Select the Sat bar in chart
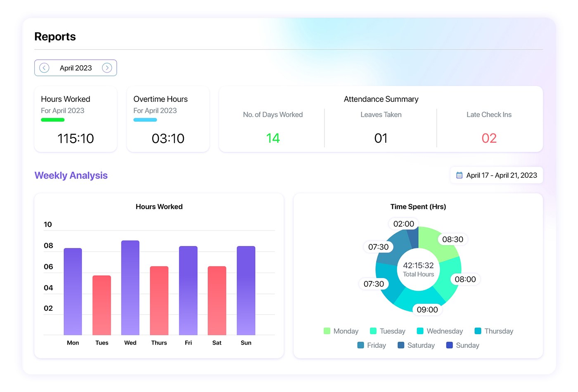Image resolution: width=578 pixels, height=392 pixels. pos(217,300)
